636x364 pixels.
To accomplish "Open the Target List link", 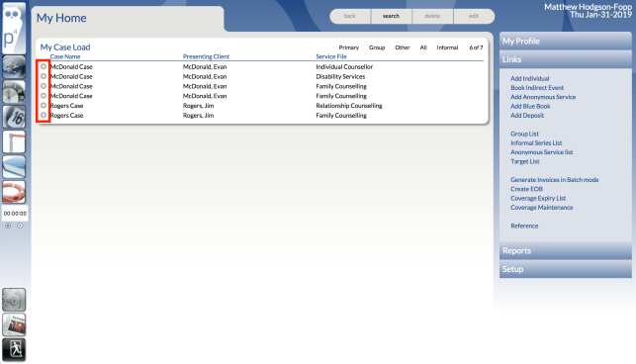I will [525, 161].
